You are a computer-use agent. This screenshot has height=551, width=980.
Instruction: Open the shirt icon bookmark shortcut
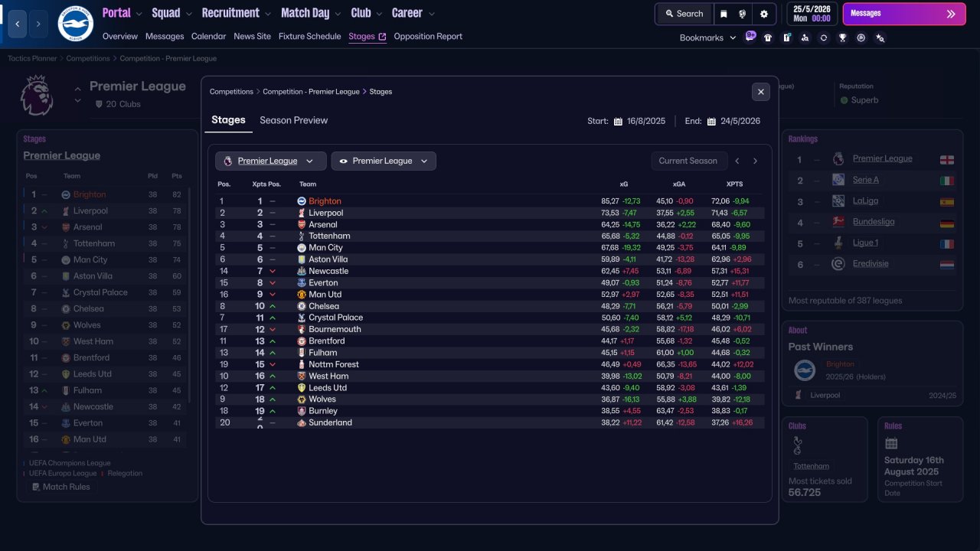pos(768,37)
